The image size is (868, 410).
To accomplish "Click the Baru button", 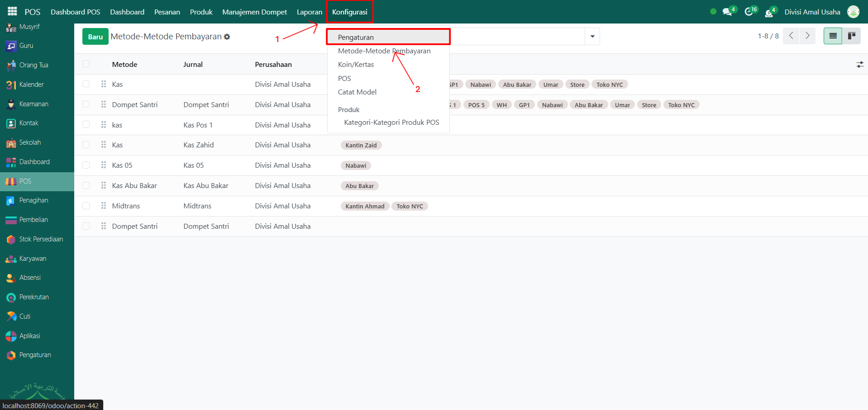I will (95, 37).
